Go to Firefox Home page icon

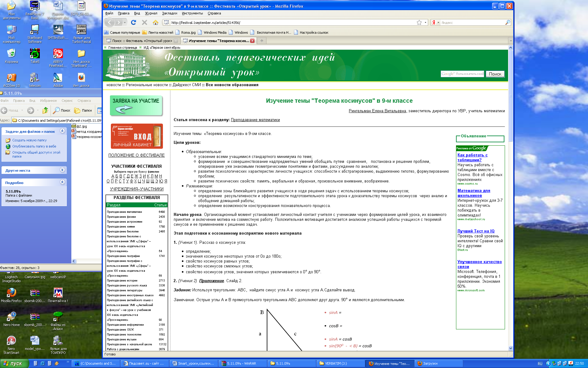tap(156, 22)
